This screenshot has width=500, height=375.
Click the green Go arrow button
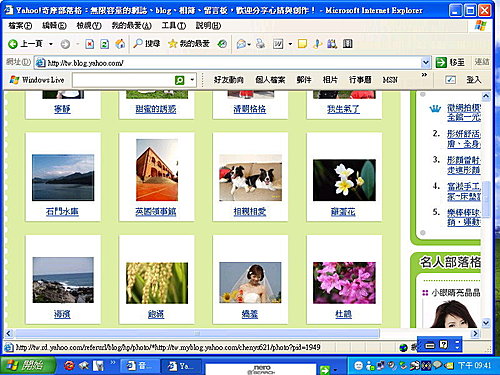[441, 62]
